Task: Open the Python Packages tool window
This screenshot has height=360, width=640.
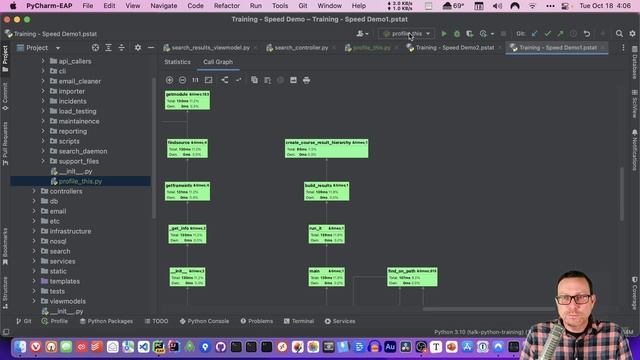Action: tap(106, 321)
